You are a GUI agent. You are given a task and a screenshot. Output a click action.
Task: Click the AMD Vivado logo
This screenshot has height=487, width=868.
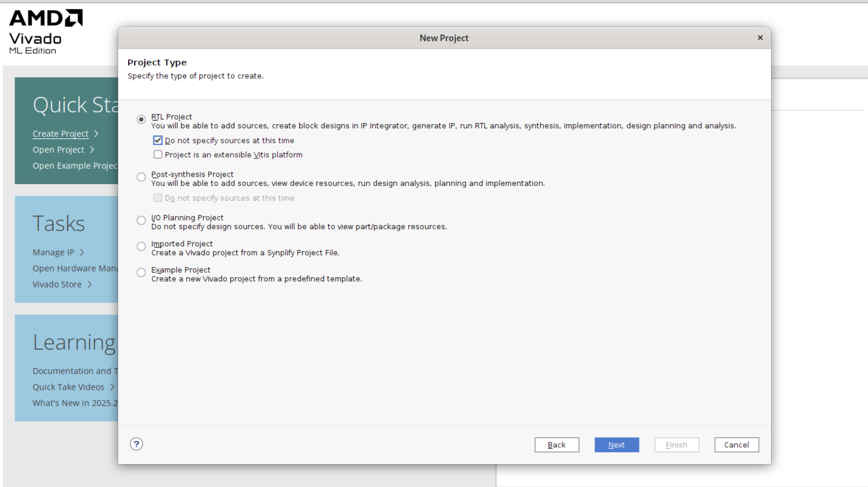coord(45,32)
